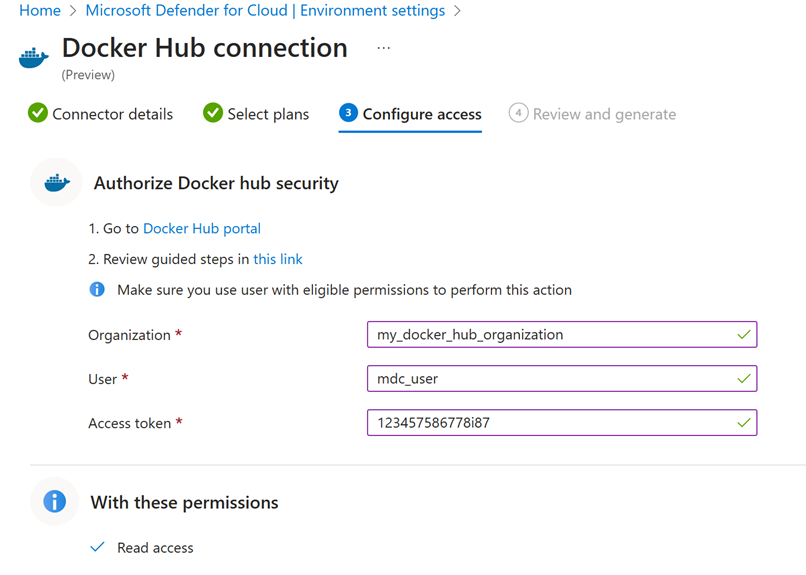806x575 pixels.
Task: Open the ellipsis more options menu
Action: coord(384,48)
